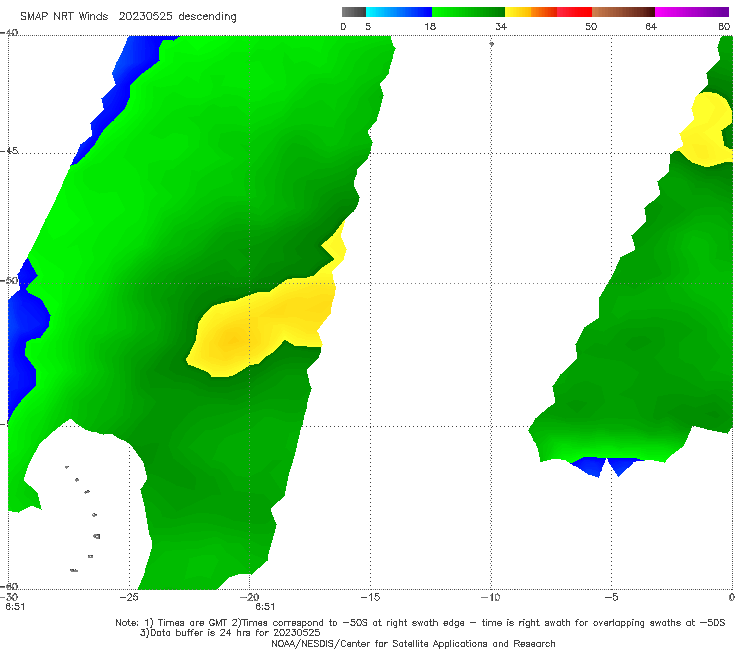
Task: Click the color scale label "80"
Action: [724, 27]
